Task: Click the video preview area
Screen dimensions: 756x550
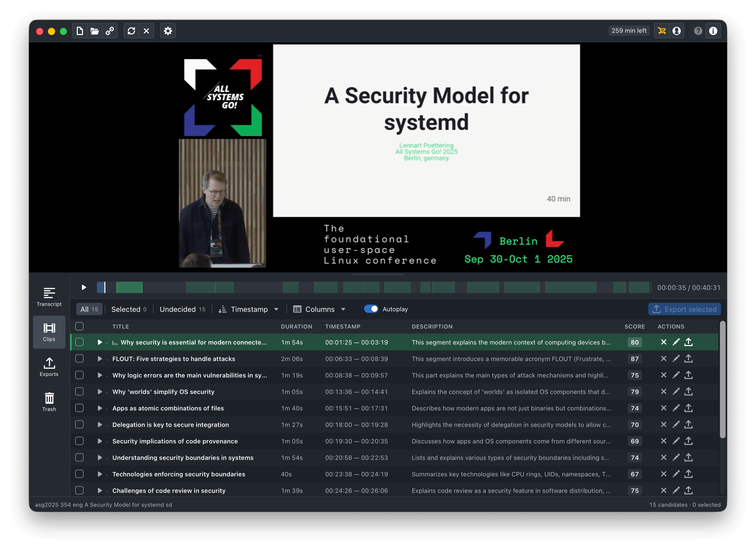Action: pos(378,157)
